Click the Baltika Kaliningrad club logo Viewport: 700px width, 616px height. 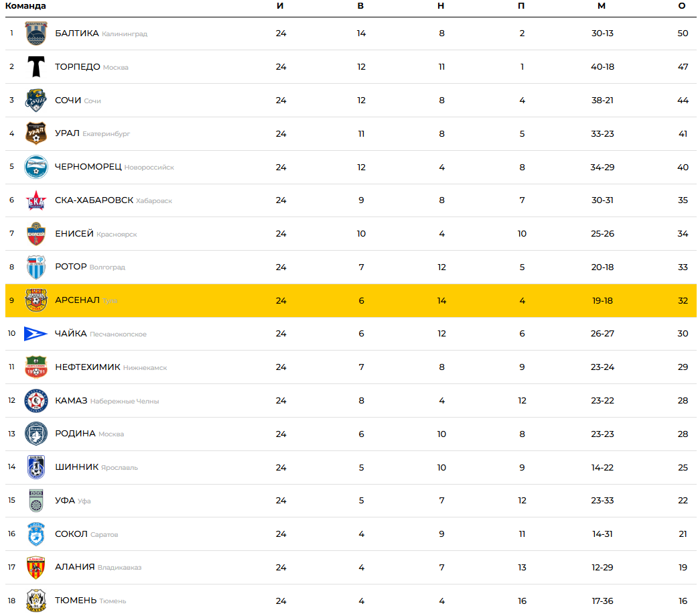coord(36,34)
